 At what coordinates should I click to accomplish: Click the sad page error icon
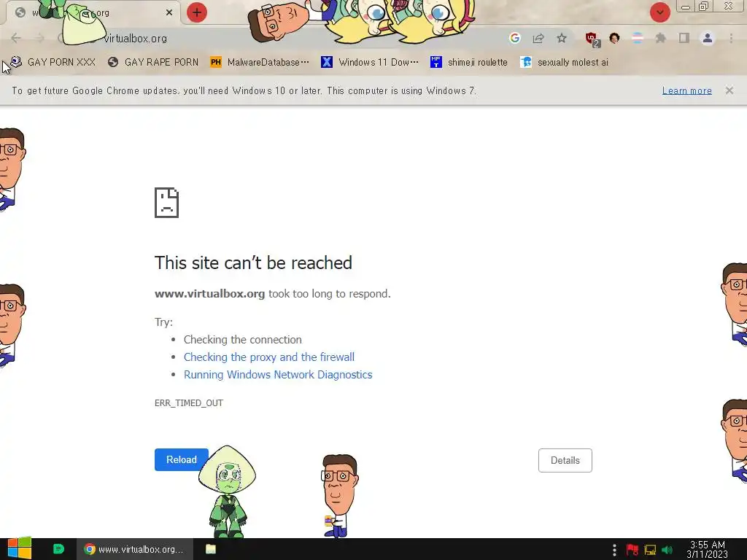pyautogui.click(x=167, y=203)
